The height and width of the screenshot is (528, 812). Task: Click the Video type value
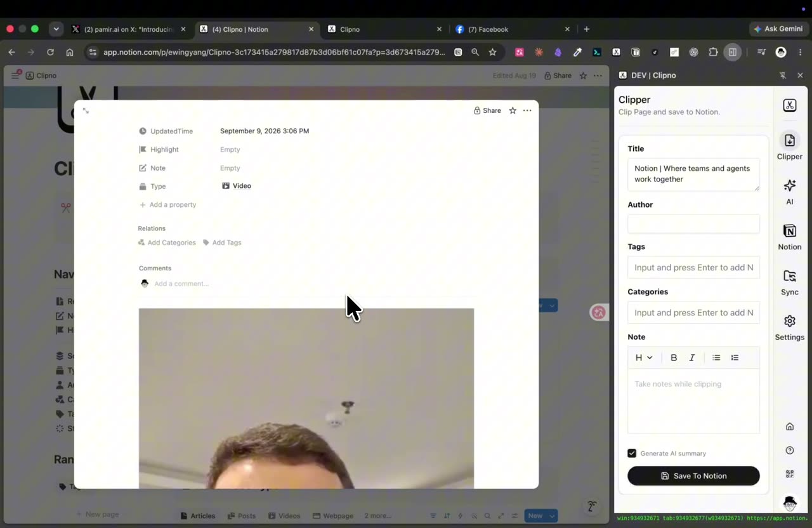[237, 186]
